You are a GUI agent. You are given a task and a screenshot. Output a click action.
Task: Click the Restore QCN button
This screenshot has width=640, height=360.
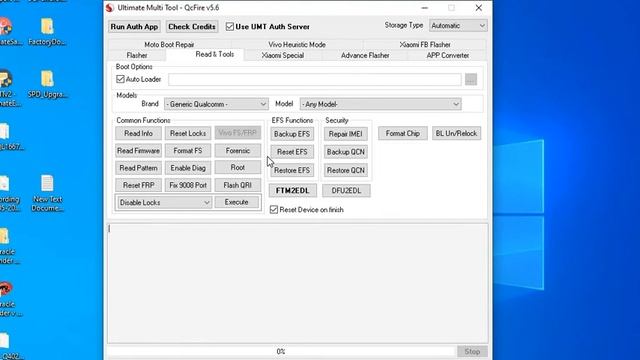346,170
